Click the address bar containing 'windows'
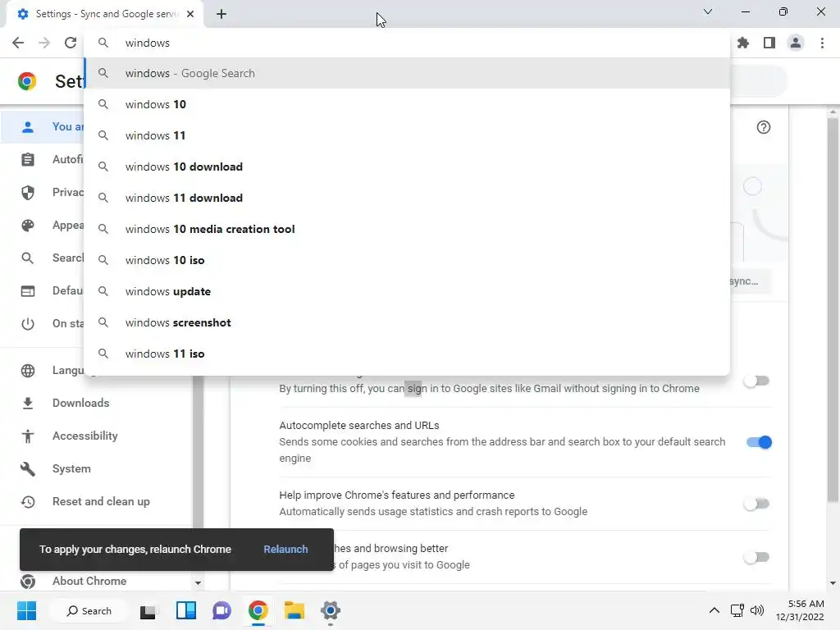The width and height of the screenshot is (840, 630). click(x=407, y=43)
